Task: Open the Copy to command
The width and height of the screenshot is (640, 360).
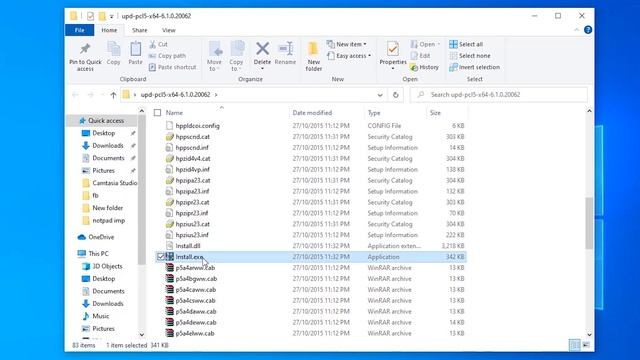Action: pos(236,56)
